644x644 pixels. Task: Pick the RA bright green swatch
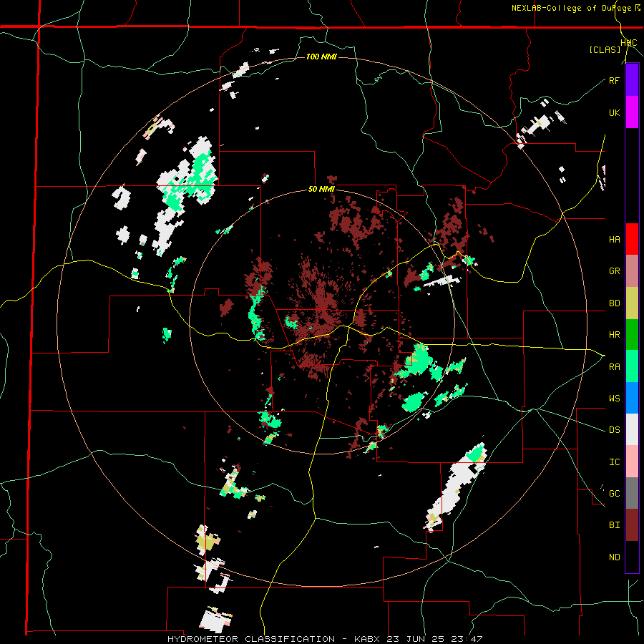(x=632, y=366)
